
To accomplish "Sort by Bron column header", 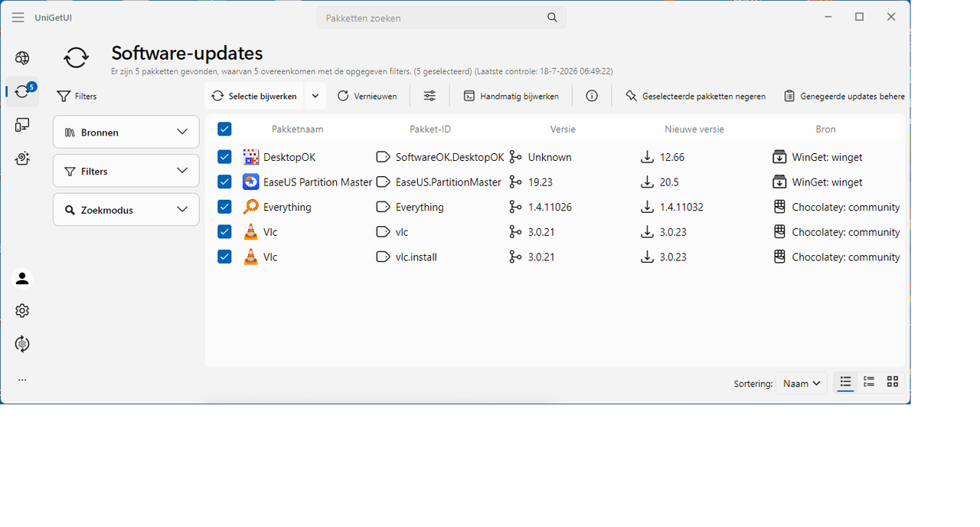I will coord(825,129).
